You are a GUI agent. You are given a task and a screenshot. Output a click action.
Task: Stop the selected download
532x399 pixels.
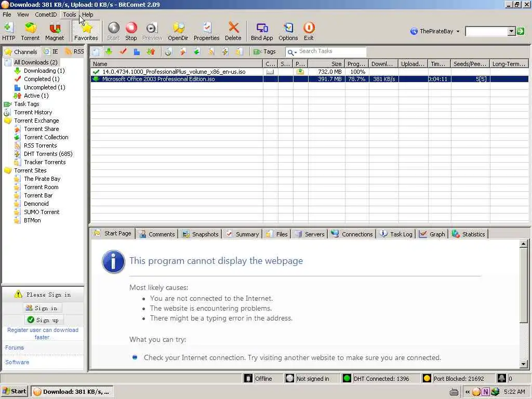click(131, 31)
